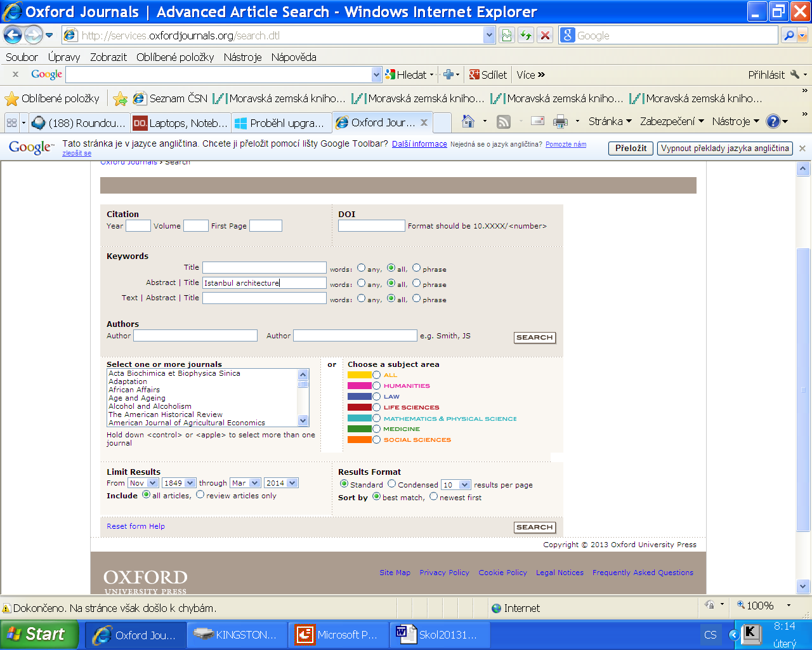The height and width of the screenshot is (650, 812).
Task: Switch to the Laptops, Noteb... tab
Action: tap(180, 123)
